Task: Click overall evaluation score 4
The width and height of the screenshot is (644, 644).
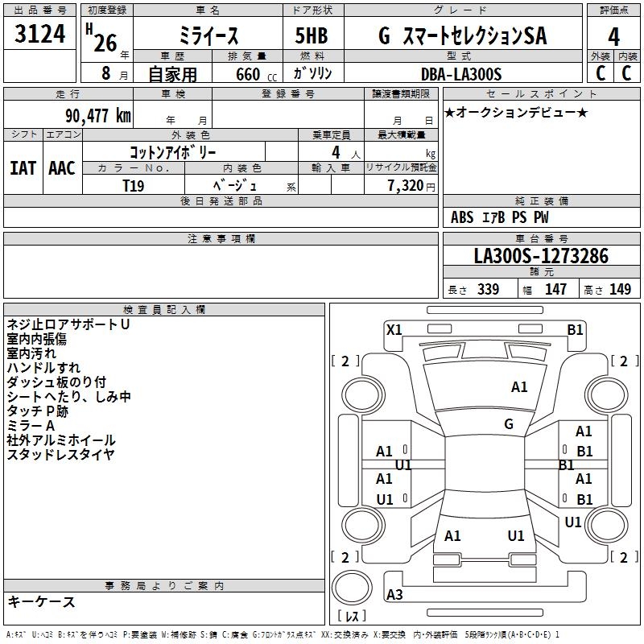Action: point(613,37)
